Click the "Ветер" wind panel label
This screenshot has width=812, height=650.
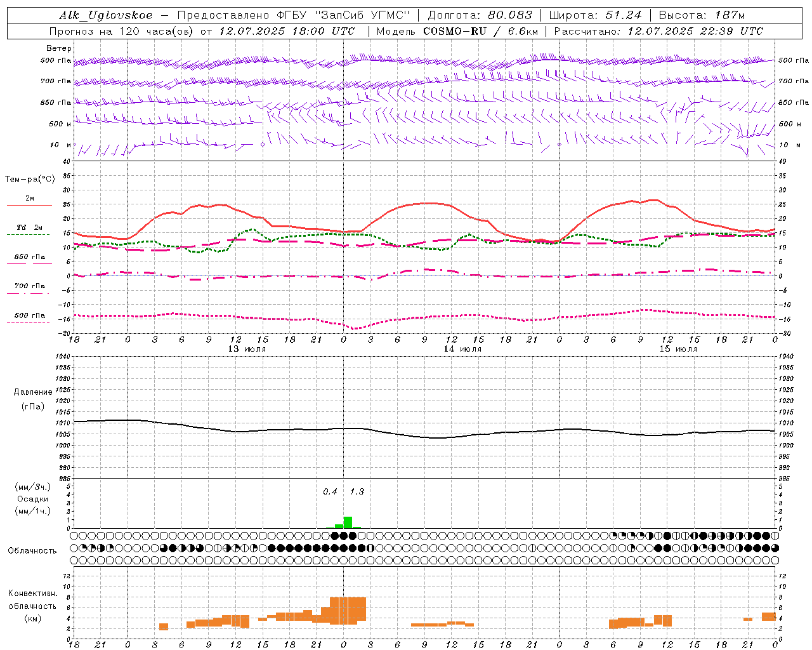(x=59, y=48)
